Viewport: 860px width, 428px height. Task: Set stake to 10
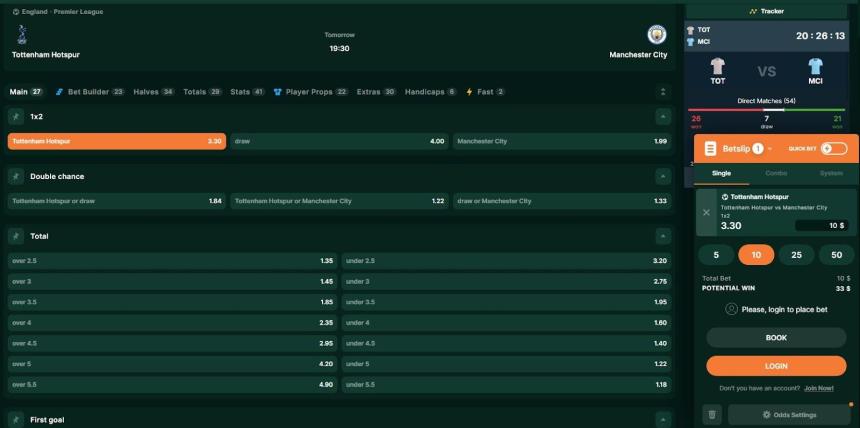pos(756,255)
